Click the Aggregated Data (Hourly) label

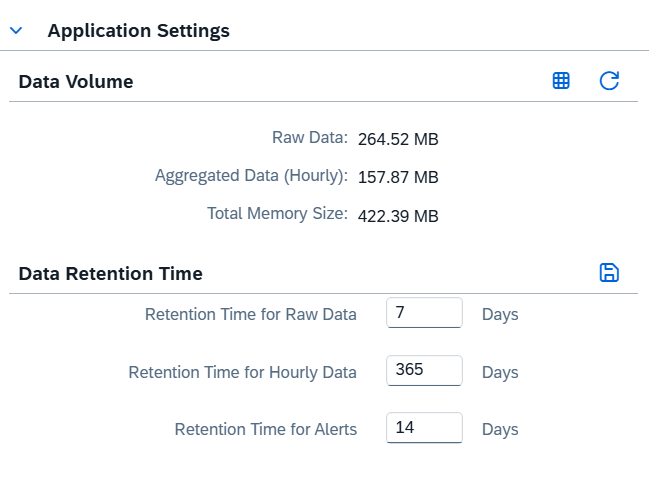point(251,176)
